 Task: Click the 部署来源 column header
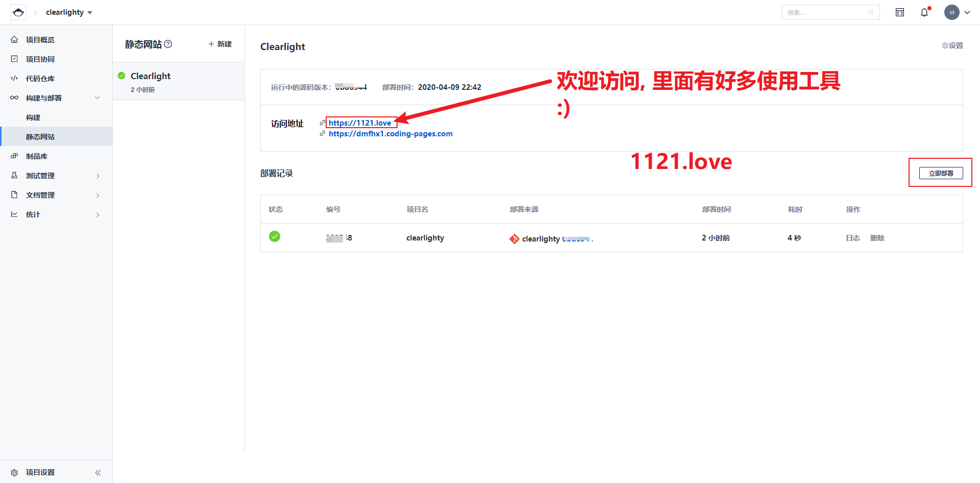(524, 209)
